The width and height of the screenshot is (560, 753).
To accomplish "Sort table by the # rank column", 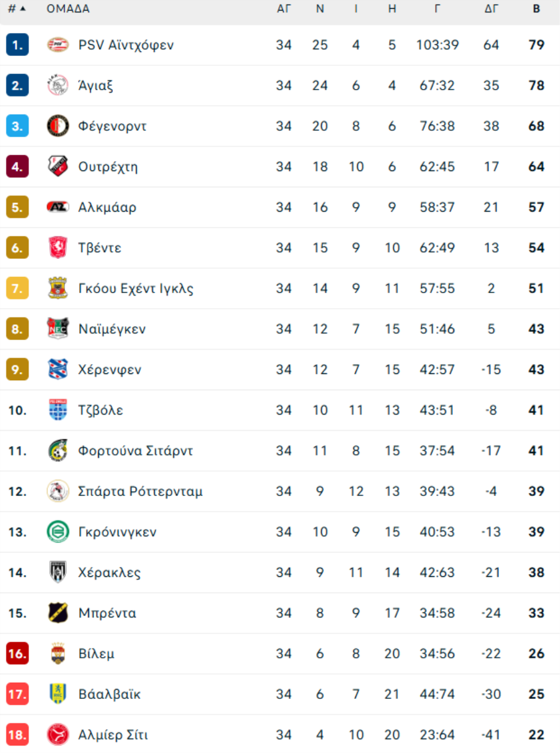I will coord(17,9).
